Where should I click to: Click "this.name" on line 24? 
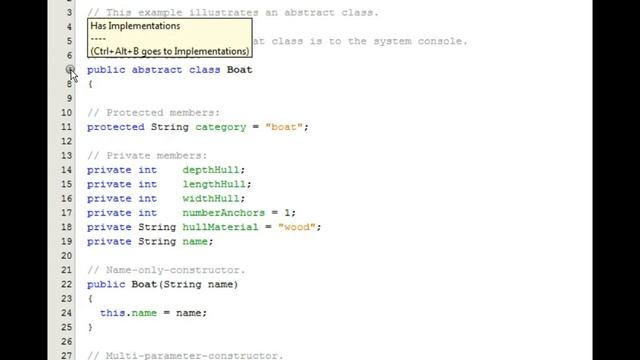[x=129, y=313]
